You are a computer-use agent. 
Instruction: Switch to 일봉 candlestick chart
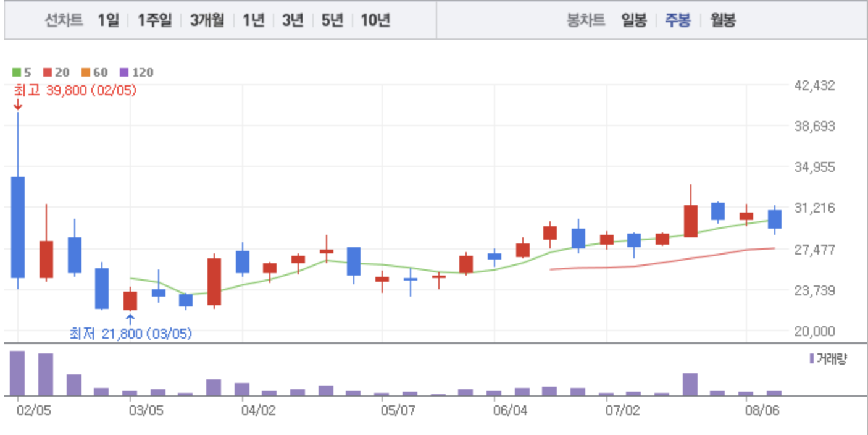point(634,20)
